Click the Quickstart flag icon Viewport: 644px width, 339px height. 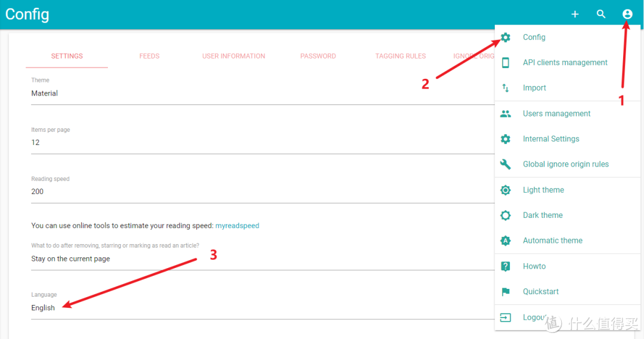506,292
